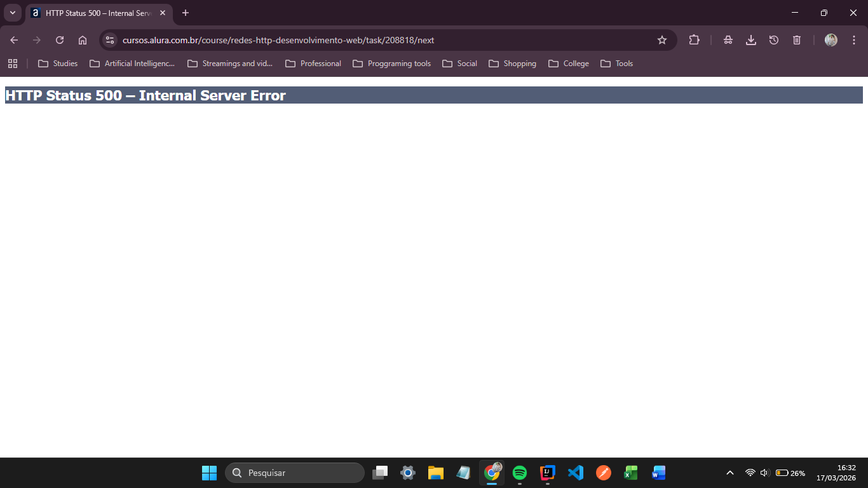Go to the browser home page

click(x=83, y=40)
